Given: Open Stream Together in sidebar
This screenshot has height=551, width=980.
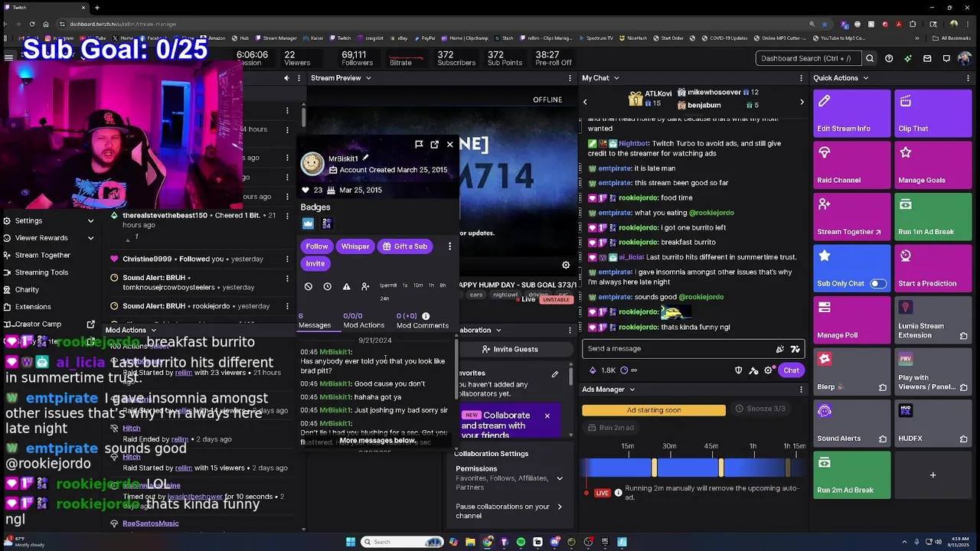Looking at the screenshot, I should coord(42,255).
